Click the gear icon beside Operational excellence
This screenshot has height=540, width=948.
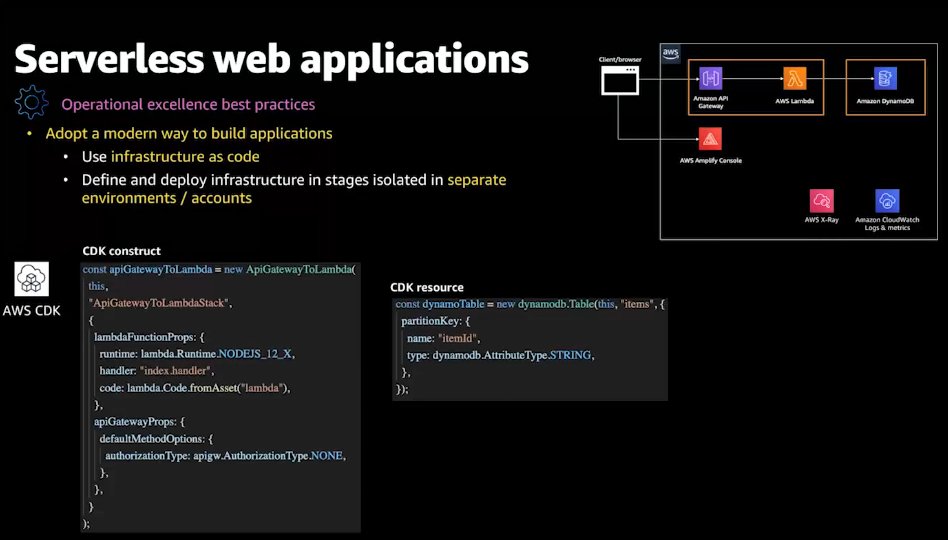pos(31,102)
